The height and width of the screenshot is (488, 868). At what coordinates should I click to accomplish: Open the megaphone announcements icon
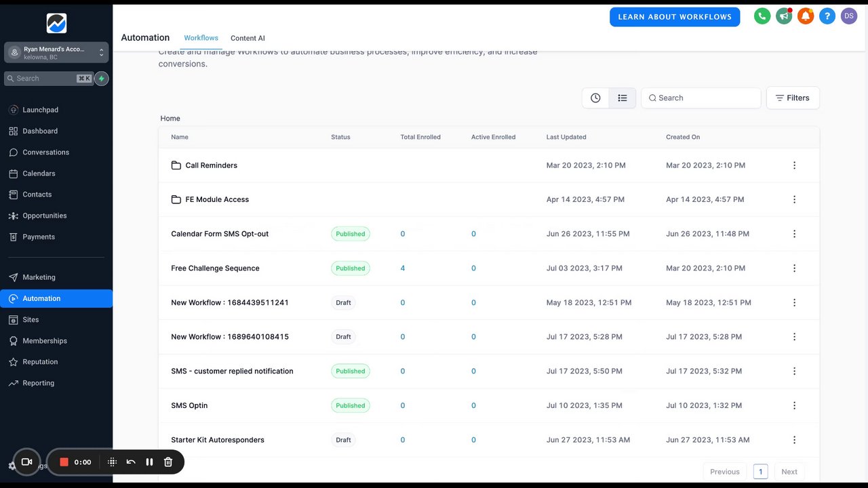[784, 16]
